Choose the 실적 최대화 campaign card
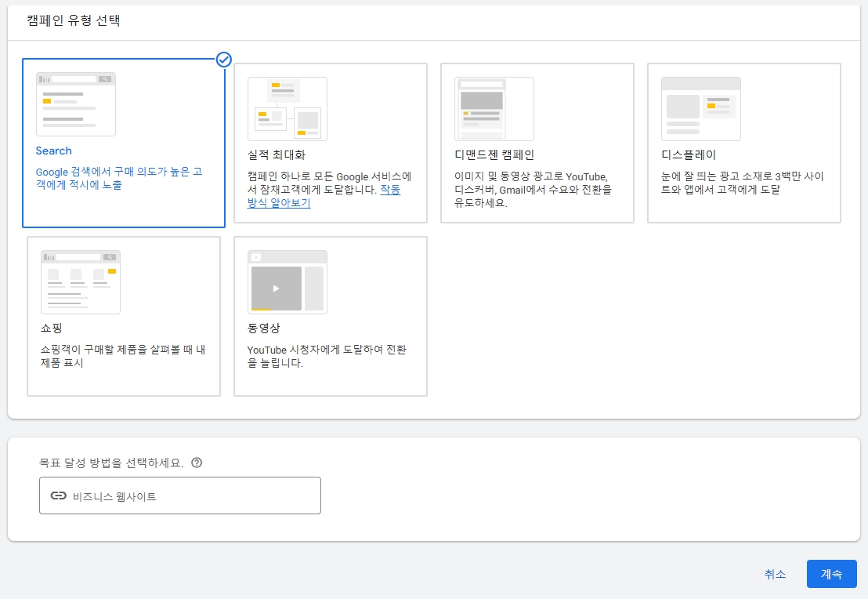The width and height of the screenshot is (868, 599). coord(331,143)
